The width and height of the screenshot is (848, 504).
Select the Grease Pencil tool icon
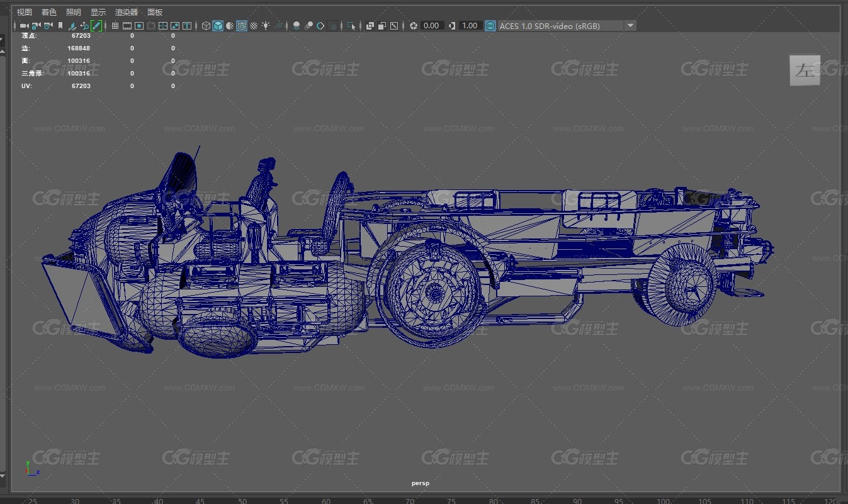96,26
